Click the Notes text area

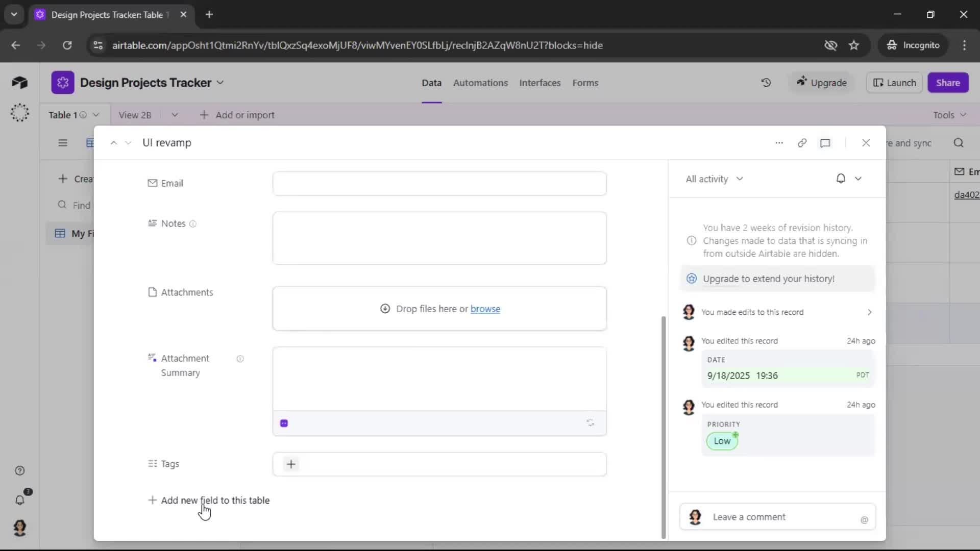pos(439,238)
